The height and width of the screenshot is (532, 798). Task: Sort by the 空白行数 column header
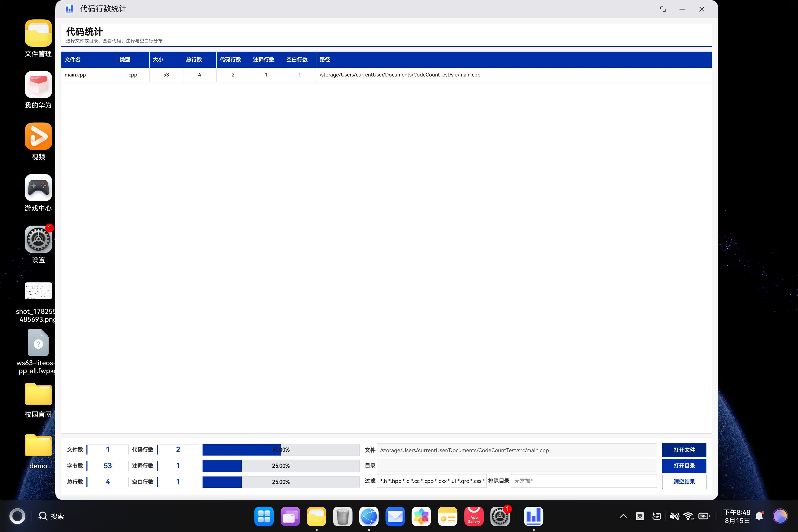coord(300,60)
